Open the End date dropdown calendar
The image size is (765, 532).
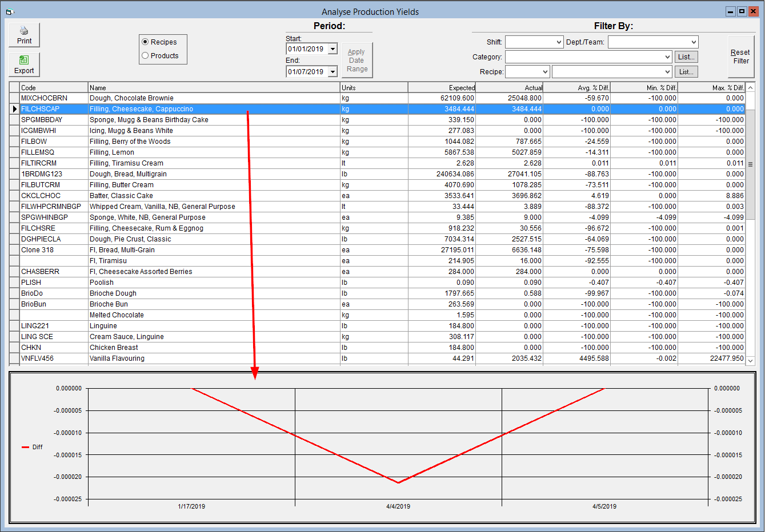click(333, 72)
